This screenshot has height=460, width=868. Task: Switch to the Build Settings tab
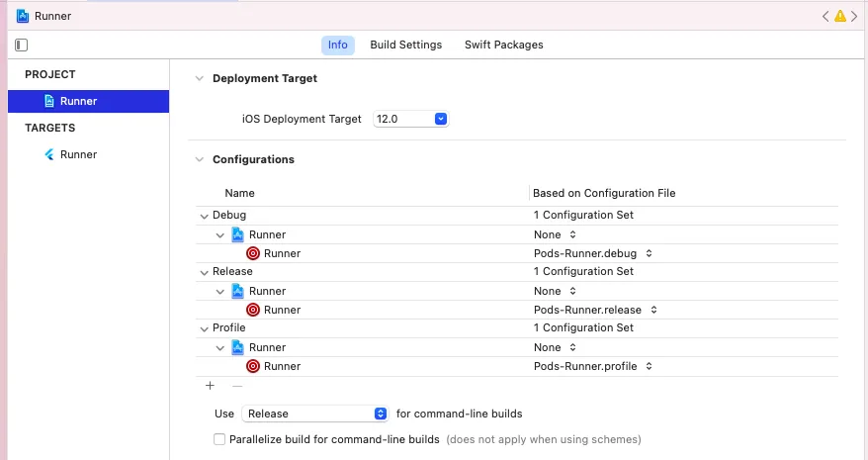click(405, 45)
